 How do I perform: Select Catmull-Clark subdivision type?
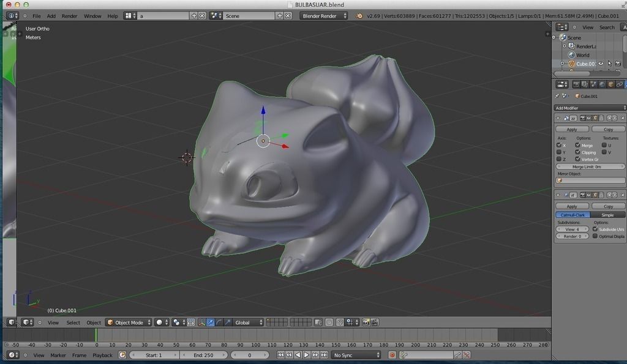pyautogui.click(x=573, y=215)
